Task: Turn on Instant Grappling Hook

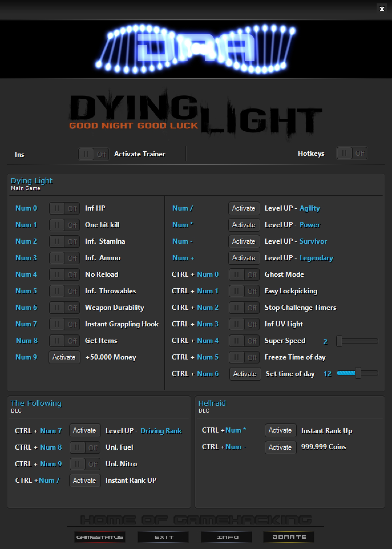Action: pos(64,324)
